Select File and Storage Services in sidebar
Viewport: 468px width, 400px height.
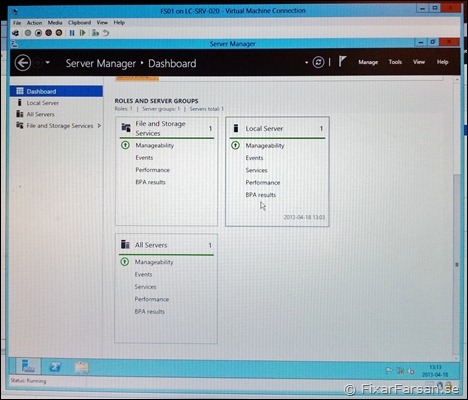[x=60, y=126]
